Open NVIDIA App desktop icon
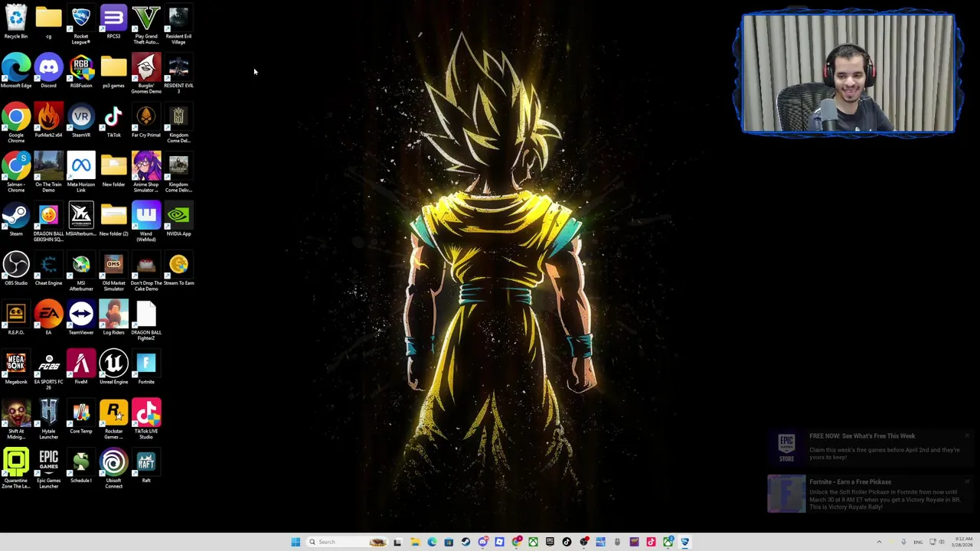The height and width of the screenshot is (551, 980). [178, 220]
